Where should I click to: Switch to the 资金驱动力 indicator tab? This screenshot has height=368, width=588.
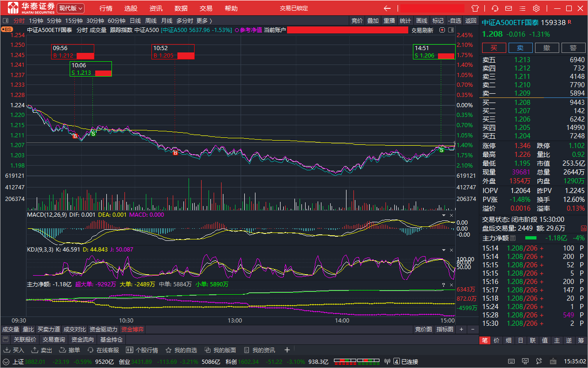tap(104, 329)
